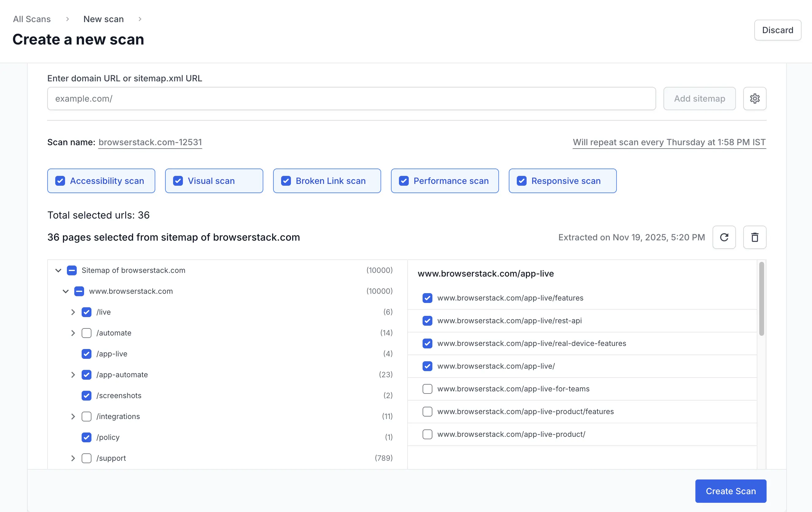
Task: Delete the extracted sitemap
Action: pos(755,237)
